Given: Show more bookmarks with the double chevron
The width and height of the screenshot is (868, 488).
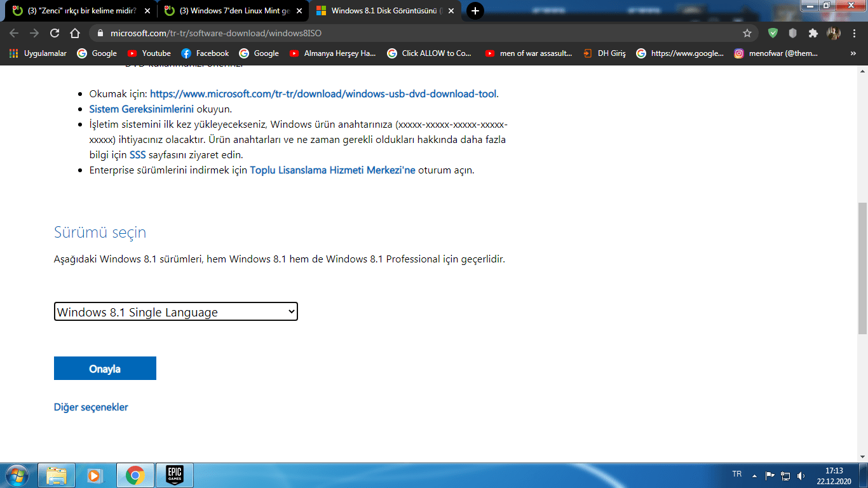Looking at the screenshot, I should (x=853, y=53).
